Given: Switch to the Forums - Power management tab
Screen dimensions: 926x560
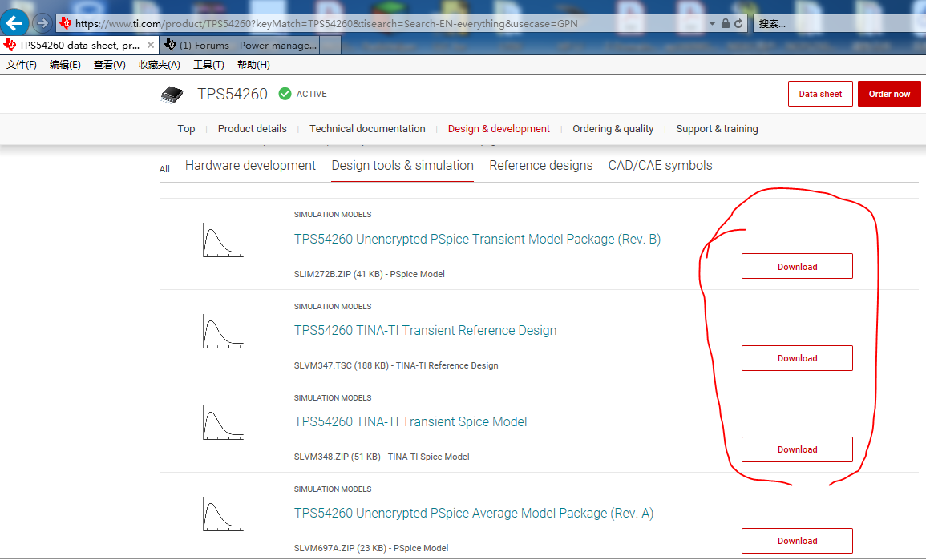Looking at the screenshot, I should (241, 46).
